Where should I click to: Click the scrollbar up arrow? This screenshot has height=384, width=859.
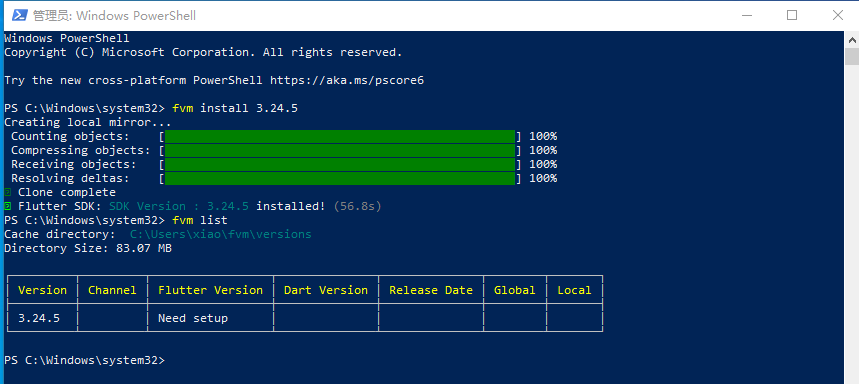coord(852,39)
